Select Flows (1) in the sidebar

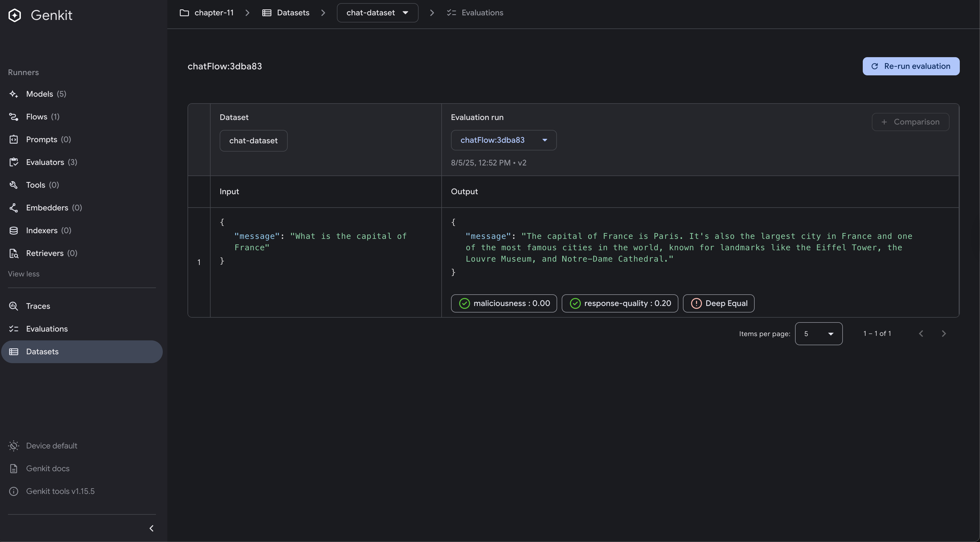(82, 117)
